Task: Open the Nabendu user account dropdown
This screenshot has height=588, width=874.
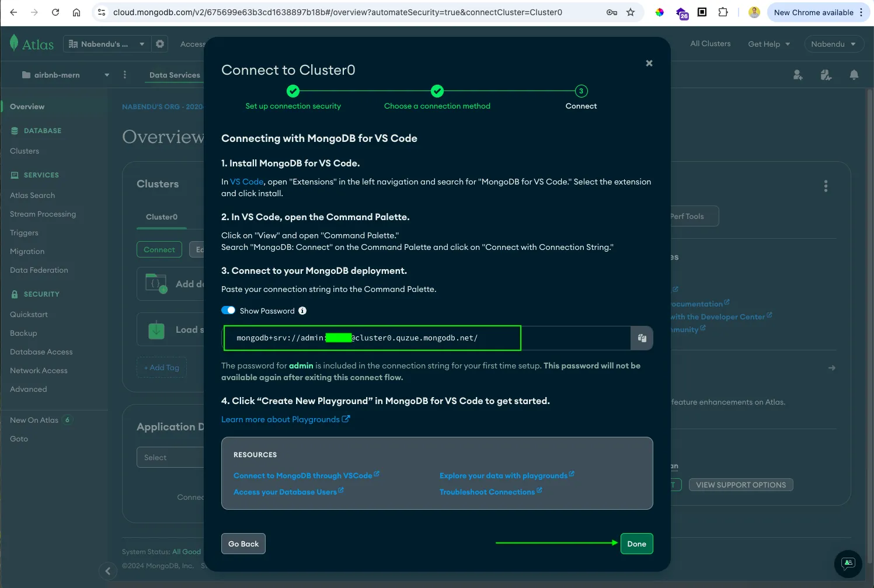Action: tap(833, 44)
